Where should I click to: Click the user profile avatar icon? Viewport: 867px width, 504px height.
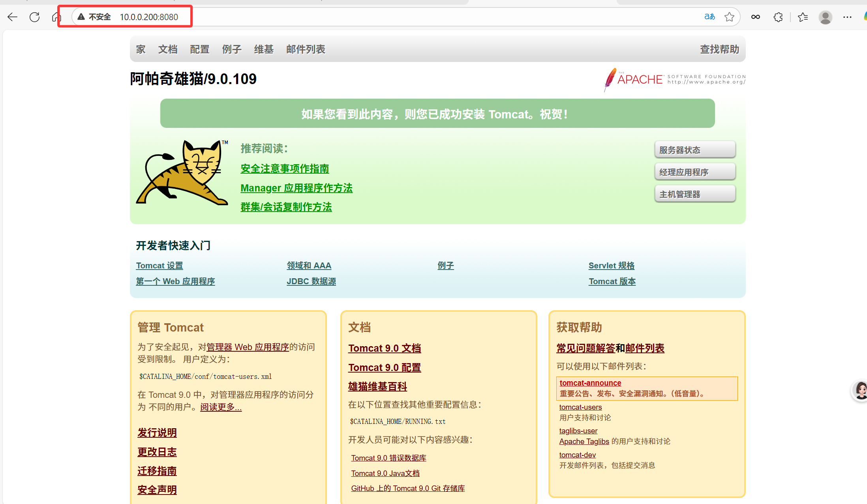(825, 17)
